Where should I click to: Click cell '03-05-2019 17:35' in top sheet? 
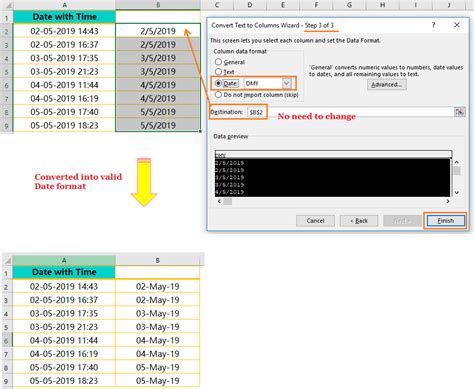[x=64, y=58]
